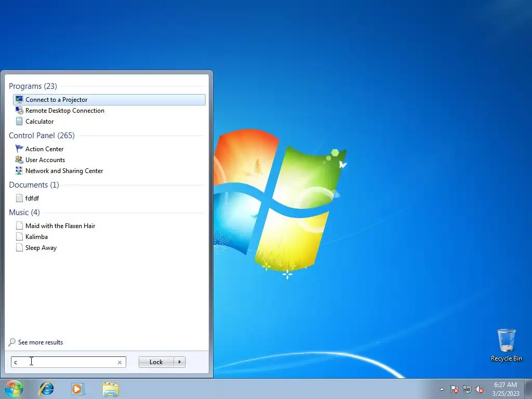
Task: Select the User Accounts result text
Action: tap(45, 159)
